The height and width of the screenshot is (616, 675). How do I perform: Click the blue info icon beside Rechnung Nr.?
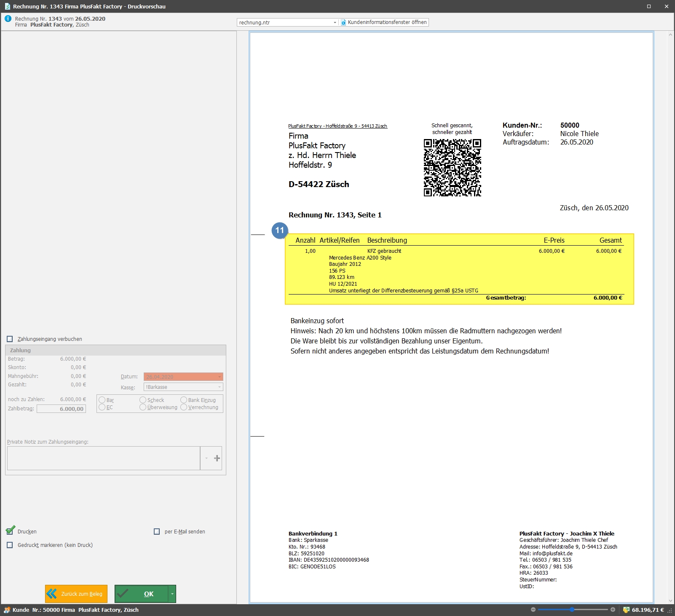(8, 19)
